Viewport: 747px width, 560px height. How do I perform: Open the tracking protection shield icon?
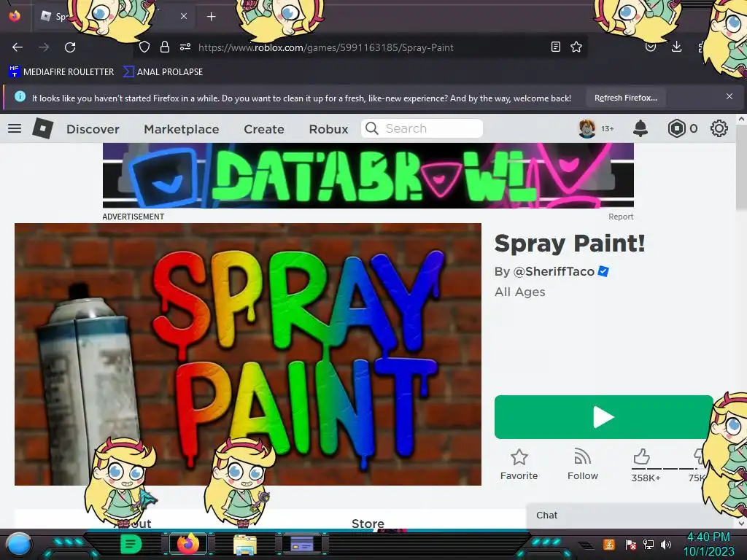tap(144, 47)
